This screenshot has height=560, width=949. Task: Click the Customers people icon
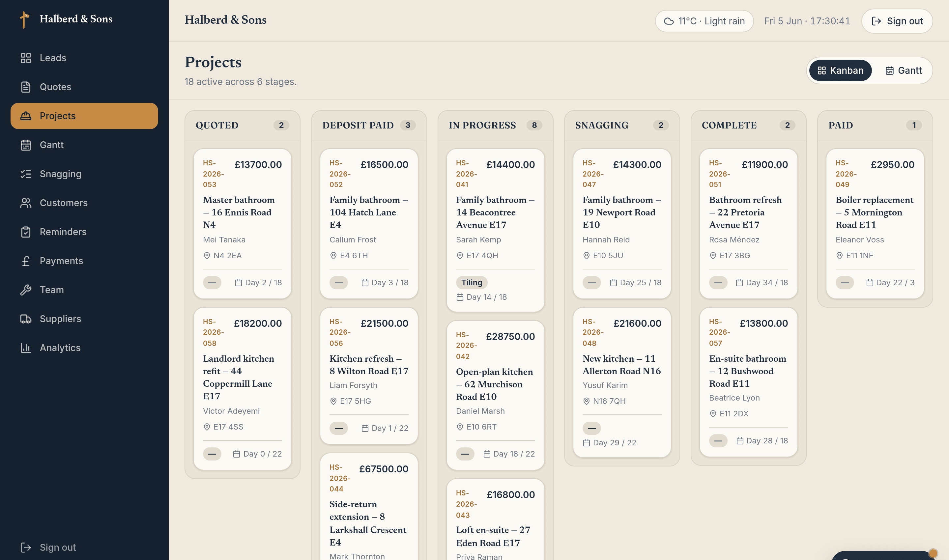[x=26, y=203]
